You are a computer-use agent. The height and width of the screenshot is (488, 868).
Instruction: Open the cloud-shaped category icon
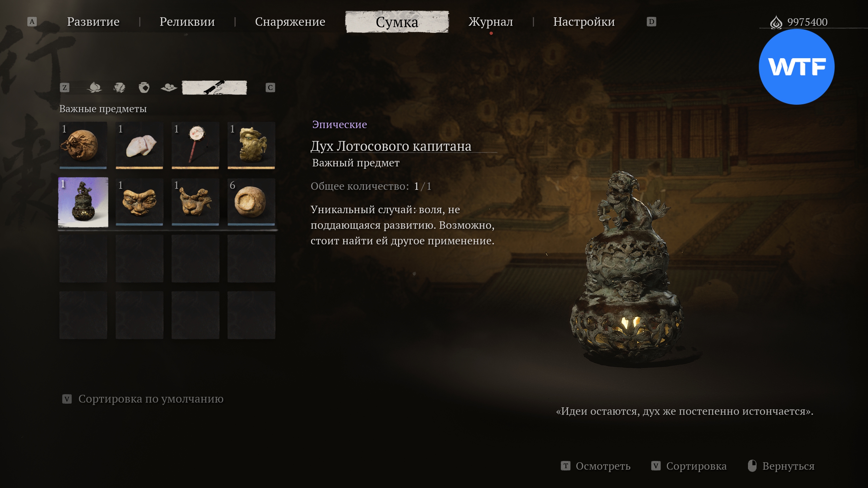169,87
